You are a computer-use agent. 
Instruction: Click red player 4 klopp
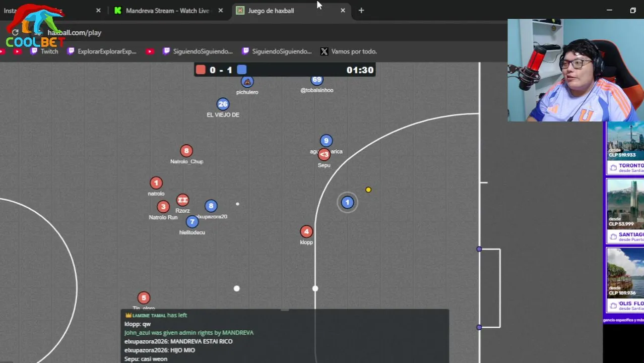pyautogui.click(x=306, y=232)
